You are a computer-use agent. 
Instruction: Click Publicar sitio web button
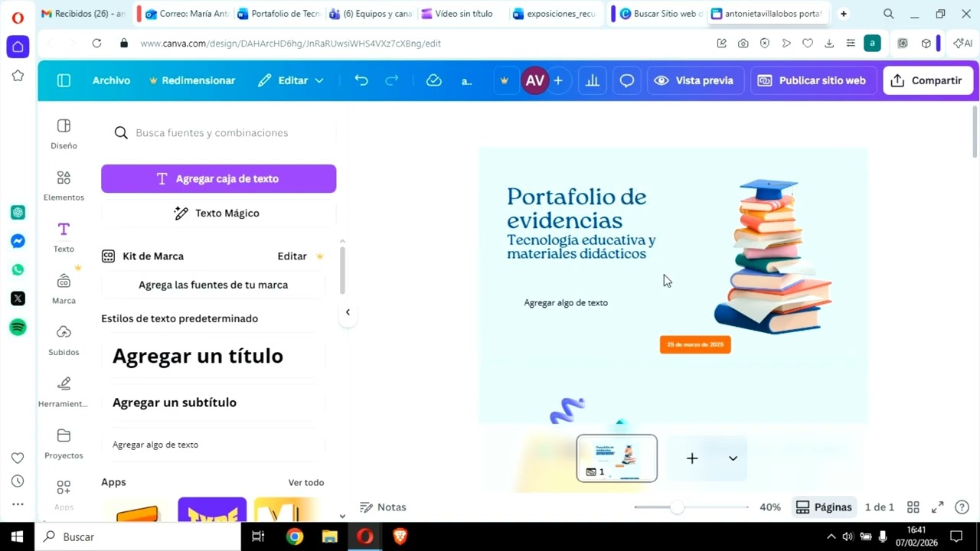tap(813, 80)
